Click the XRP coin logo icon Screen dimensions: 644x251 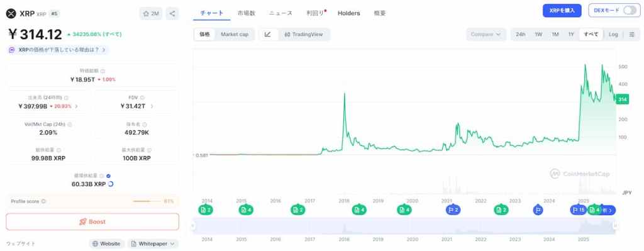tap(11, 14)
